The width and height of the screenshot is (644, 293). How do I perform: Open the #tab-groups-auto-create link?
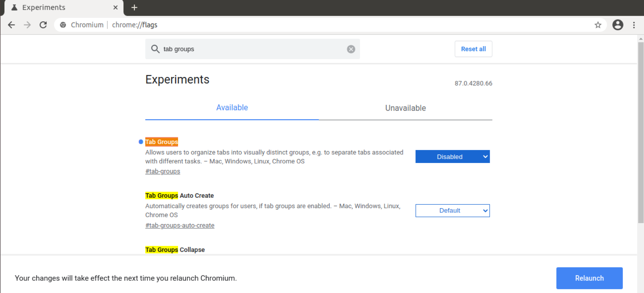pos(180,225)
